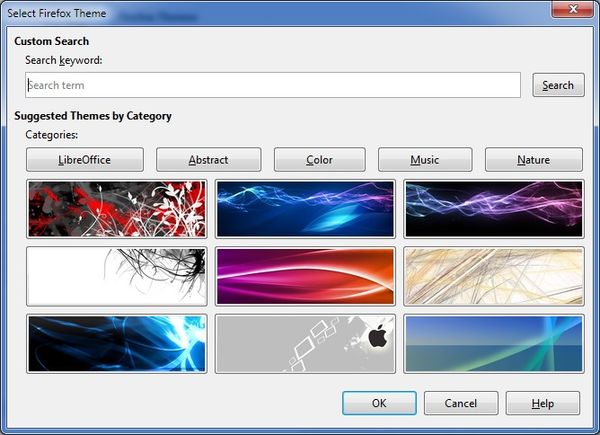Screen dimensions: 600x435
Task: Confirm with the OK button
Action: [x=379, y=403]
